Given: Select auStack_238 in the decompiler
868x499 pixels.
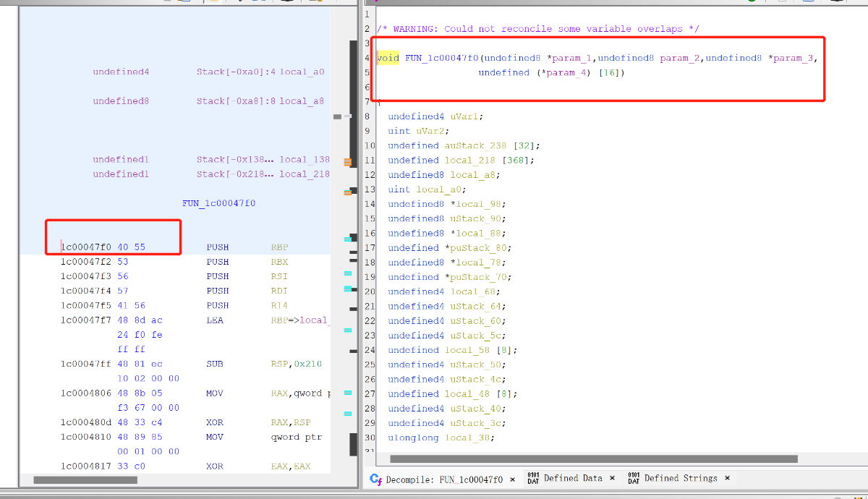Looking at the screenshot, I should point(475,145).
